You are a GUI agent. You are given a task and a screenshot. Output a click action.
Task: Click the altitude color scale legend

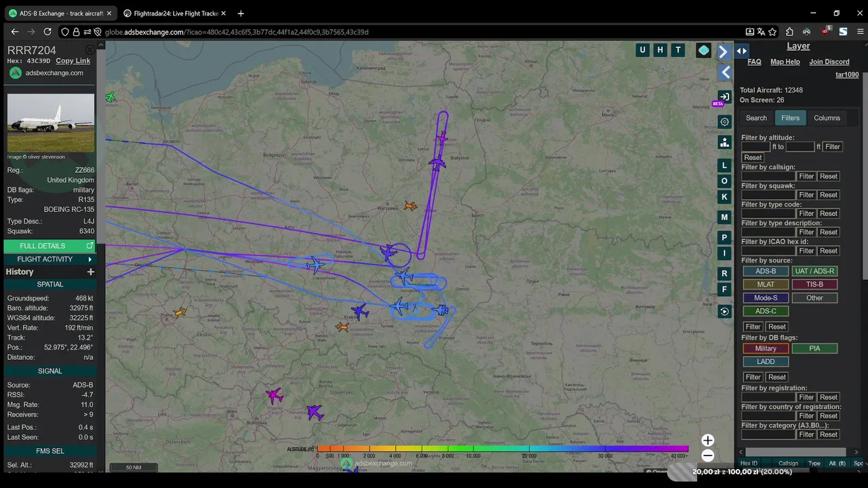pyautogui.click(x=502, y=449)
